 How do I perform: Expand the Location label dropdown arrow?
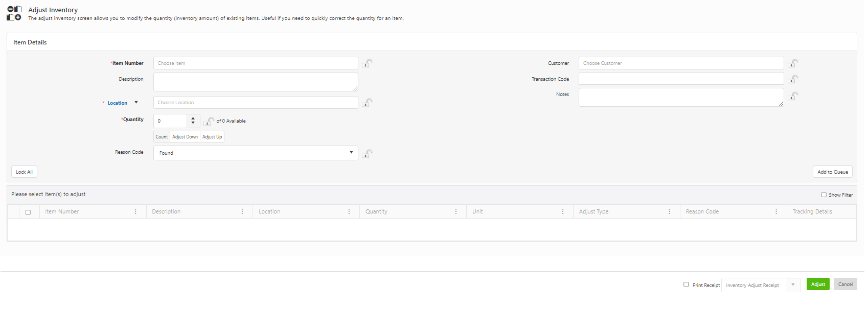pos(136,103)
